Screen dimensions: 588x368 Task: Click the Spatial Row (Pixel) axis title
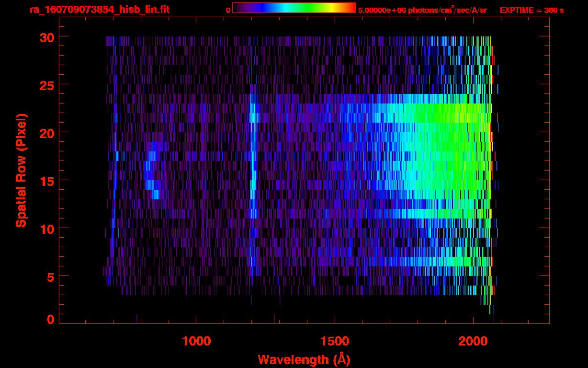21,171
